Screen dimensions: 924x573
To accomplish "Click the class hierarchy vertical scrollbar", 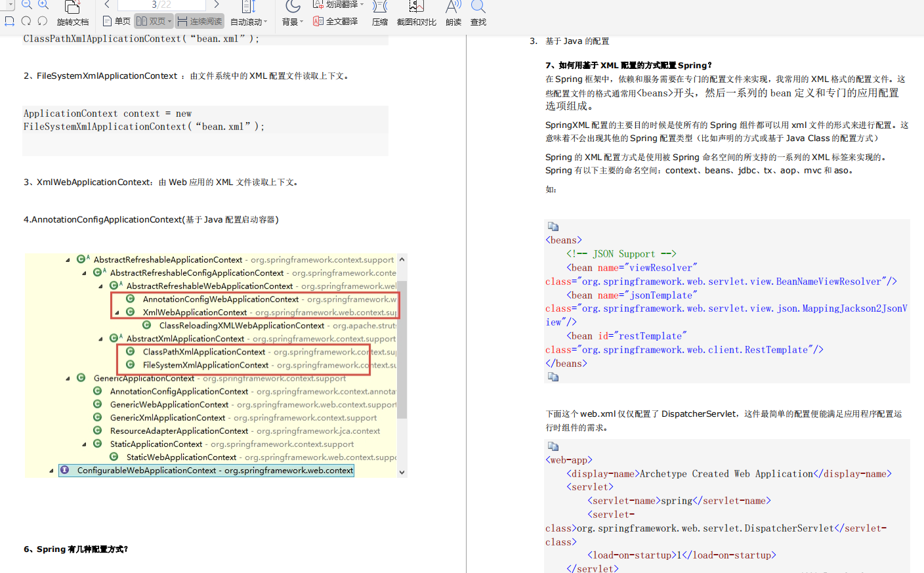I will coord(402,365).
